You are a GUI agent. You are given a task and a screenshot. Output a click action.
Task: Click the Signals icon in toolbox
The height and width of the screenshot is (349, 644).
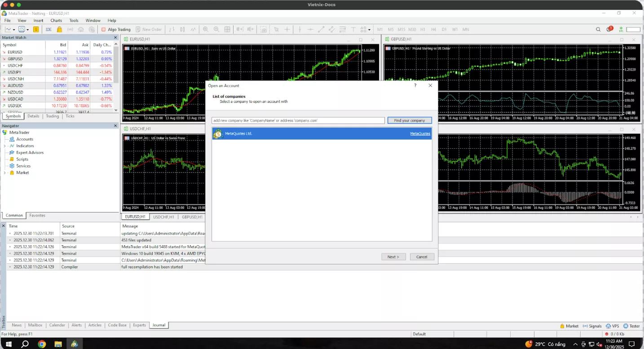click(x=592, y=326)
